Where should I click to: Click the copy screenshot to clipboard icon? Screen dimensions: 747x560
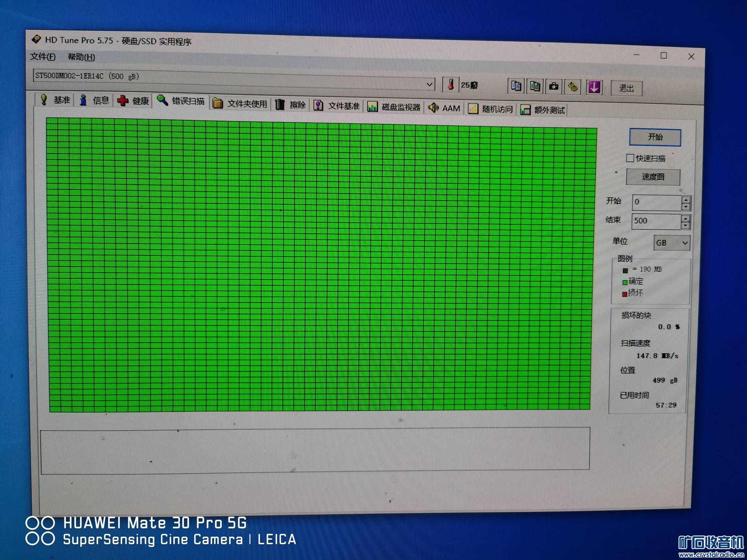pos(535,86)
